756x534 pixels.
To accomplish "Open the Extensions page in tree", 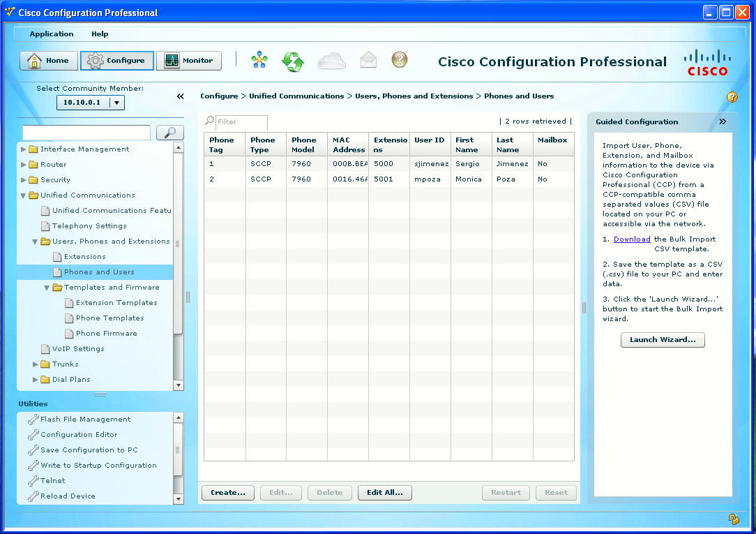I will click(x=85, y=257).
